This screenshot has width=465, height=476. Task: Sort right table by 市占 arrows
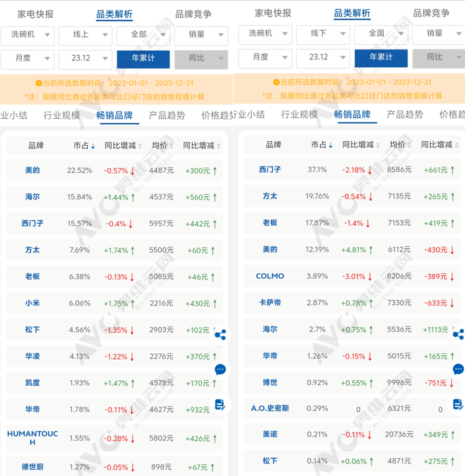330,145
